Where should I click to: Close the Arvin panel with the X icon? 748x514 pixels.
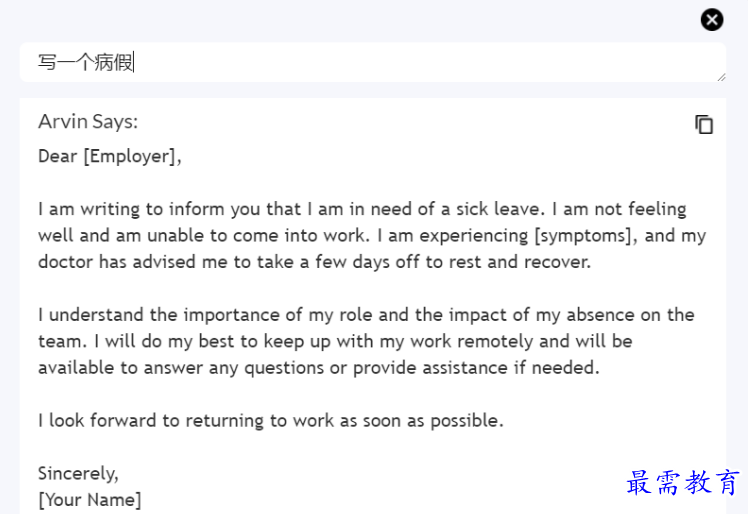pyautogui.click(x=712, y=20)
